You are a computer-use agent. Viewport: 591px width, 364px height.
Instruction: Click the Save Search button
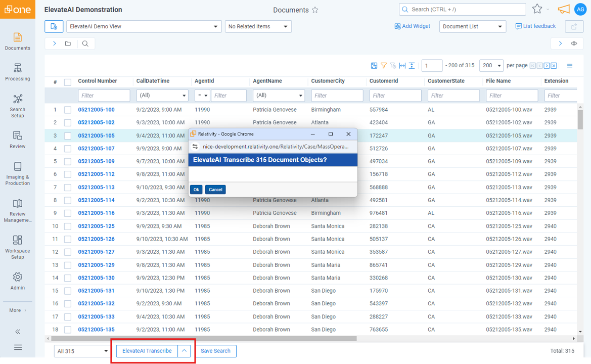point(215,351)
